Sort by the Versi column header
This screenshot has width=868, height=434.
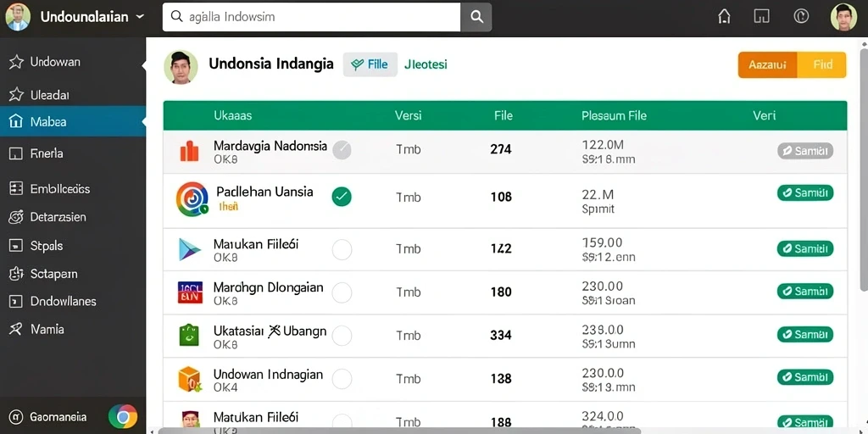(x=408, y=115)
